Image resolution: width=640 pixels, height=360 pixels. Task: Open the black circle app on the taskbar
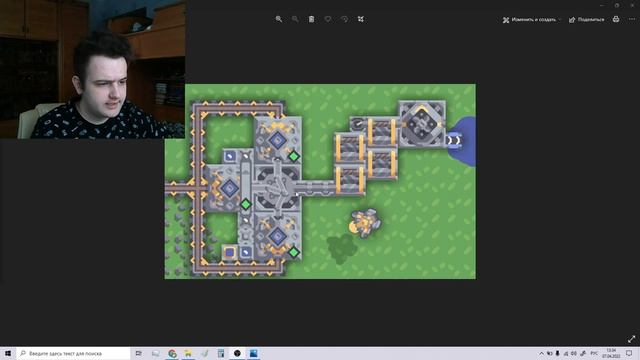pos(237,353)
